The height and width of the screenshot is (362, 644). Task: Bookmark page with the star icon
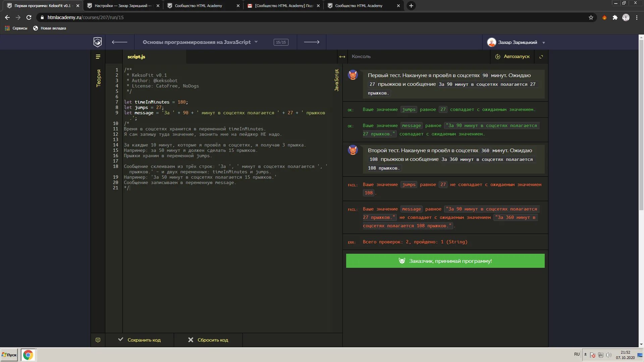pyautogui.click(x=591, y=17)
